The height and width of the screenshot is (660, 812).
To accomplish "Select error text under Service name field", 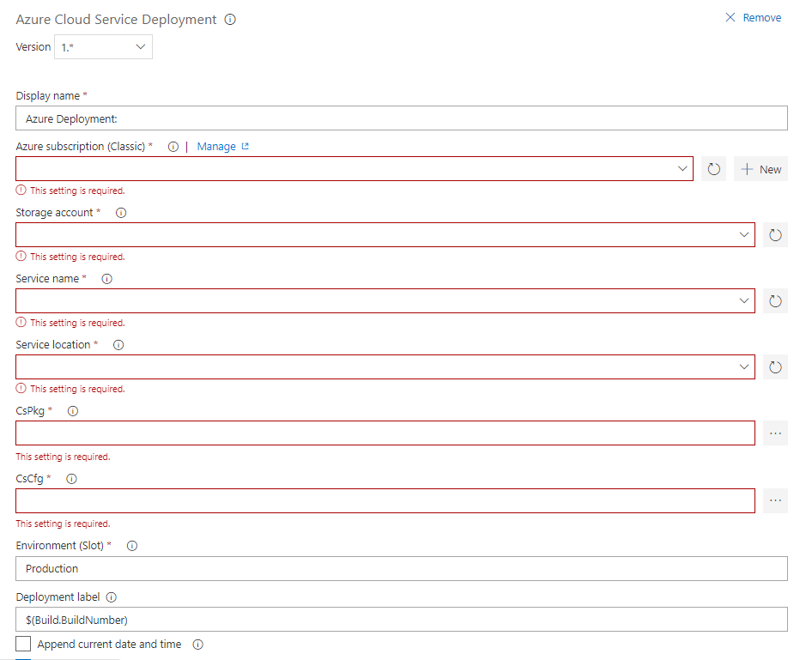I will [77, 323].
